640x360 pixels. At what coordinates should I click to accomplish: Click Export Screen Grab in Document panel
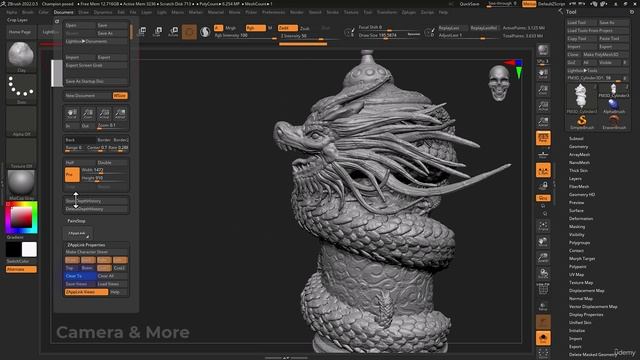[x=96, y=65]
